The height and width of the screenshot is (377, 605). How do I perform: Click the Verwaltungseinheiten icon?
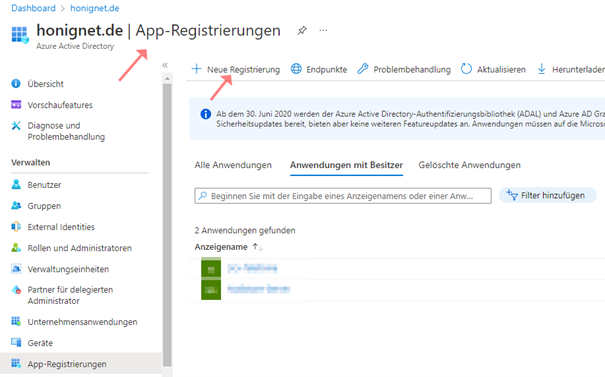pyautogui.click(x=16, y=269)
